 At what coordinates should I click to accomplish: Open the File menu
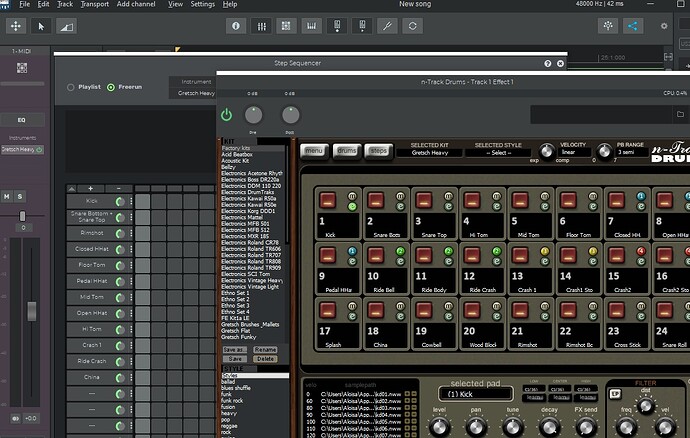[25, 4]
